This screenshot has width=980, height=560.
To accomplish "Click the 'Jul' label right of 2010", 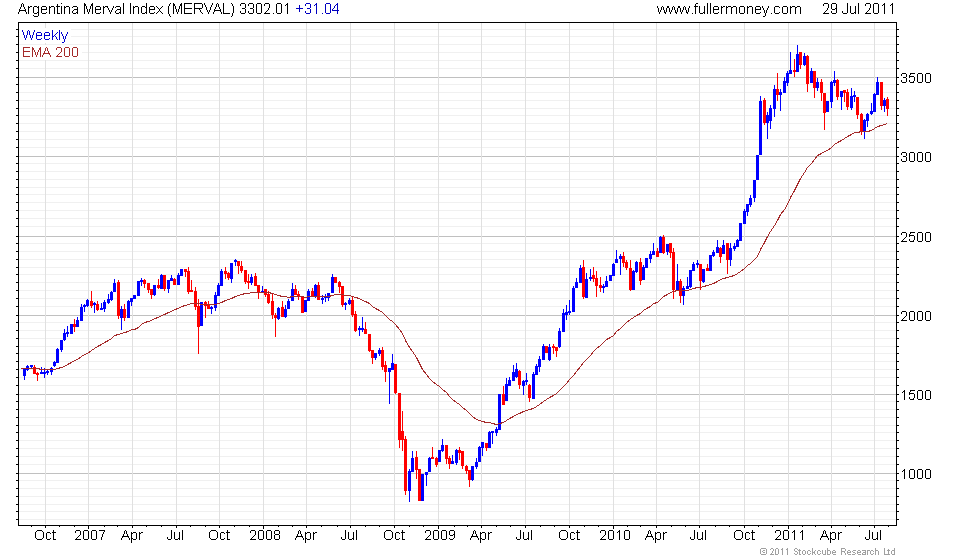I will click(x=698, y=536).
